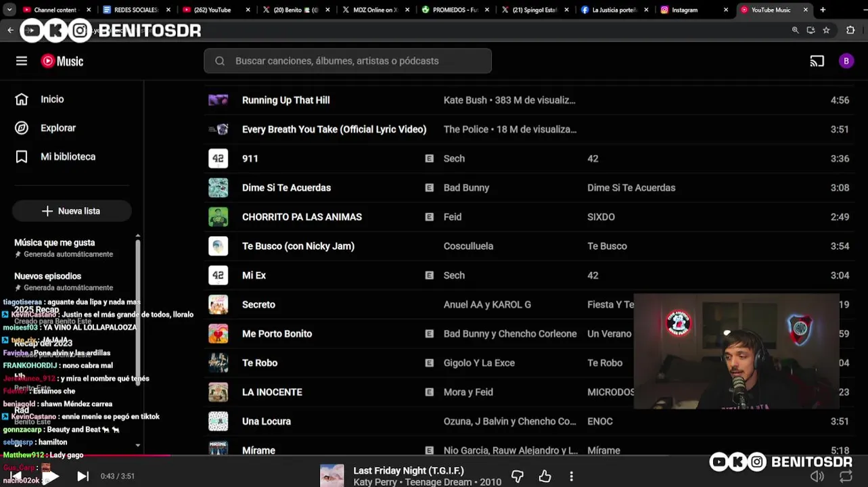This screenshot has width=868, height=487.
Task: Skip to the next track
Action: coord(83,476)
